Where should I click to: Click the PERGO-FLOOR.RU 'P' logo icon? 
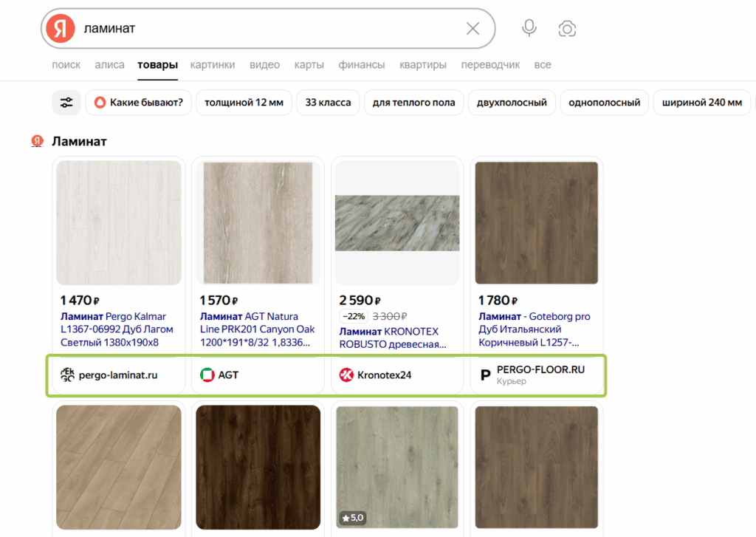pos(486,375)
